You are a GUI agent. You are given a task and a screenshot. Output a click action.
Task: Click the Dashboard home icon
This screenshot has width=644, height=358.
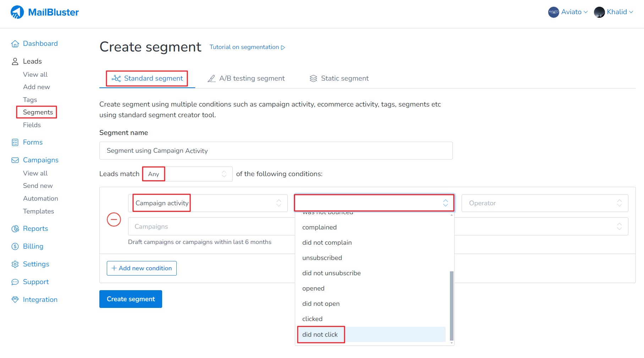click(x=15, y=44)
